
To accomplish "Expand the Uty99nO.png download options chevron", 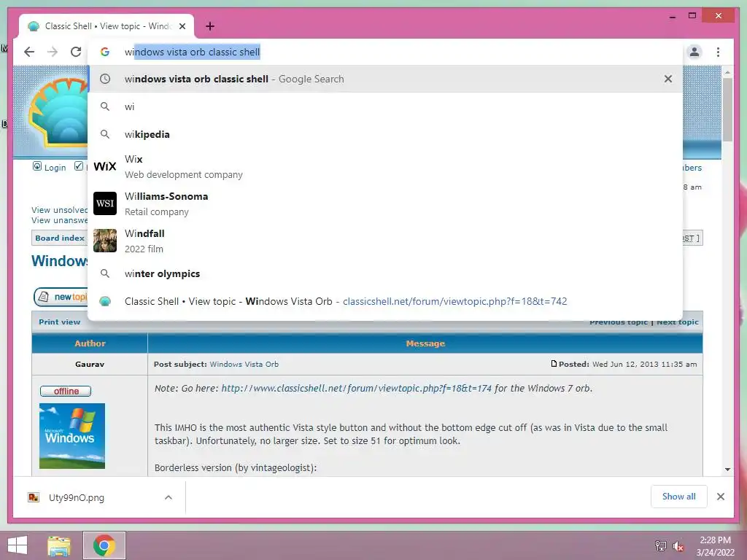I will 169,497.
